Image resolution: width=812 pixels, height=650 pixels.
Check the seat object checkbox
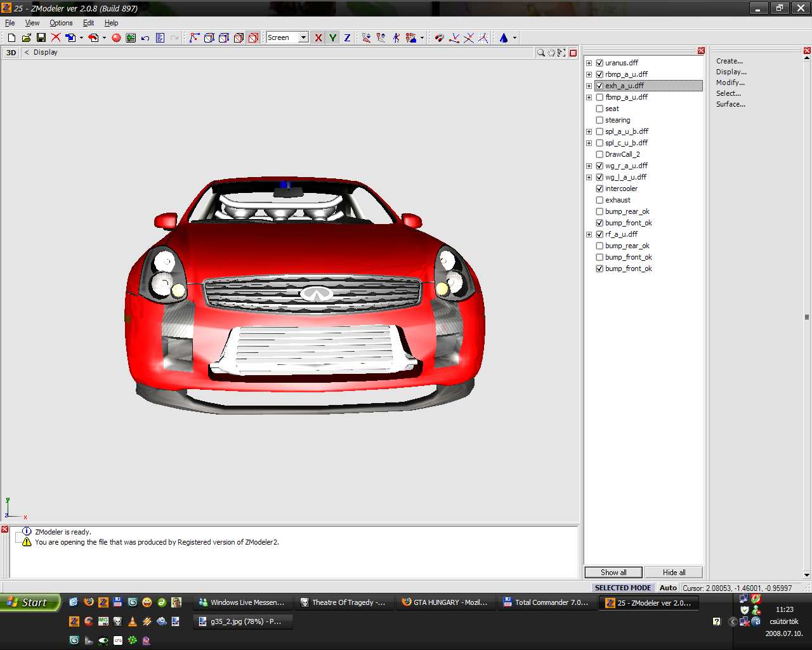[599, 109]
